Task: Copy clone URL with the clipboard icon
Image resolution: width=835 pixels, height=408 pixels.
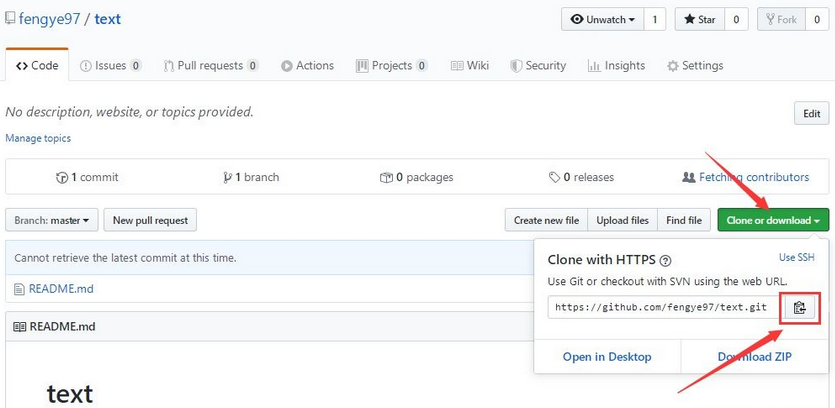Action: pyautogui.click(x=799, y=307)
